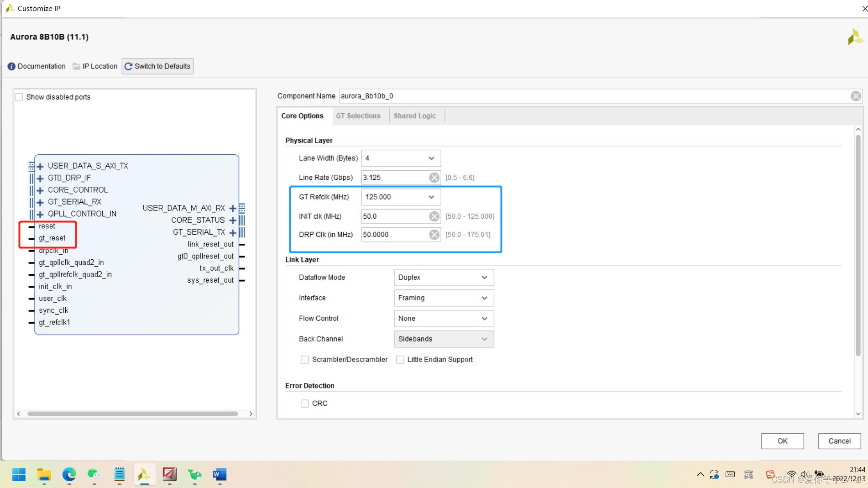Click options panel vertical scrollbar
Image resolution: width=868 pixels, height=488 pixels.
tap(858, 245)
